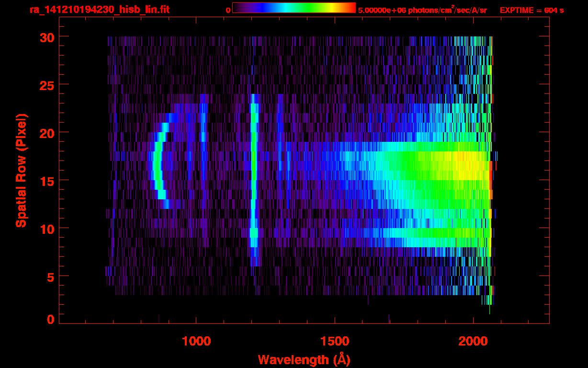This screenshot has width=588, height=368.
Task: Click the filename ra_141210194230_hisb_lin.fit title
Action: point(99,10)
